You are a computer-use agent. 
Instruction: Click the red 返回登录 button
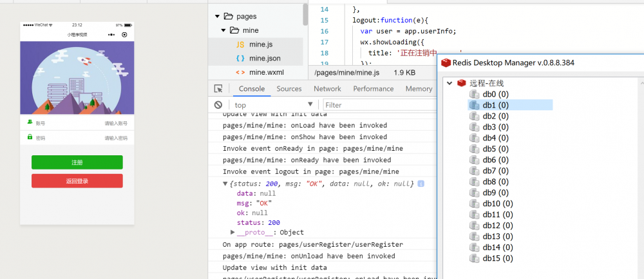77,181
